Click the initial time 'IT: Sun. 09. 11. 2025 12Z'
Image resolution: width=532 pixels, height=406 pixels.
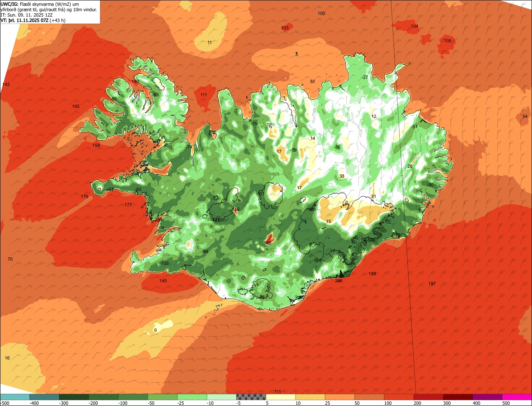pyautogui.click(x=26, y=15)
